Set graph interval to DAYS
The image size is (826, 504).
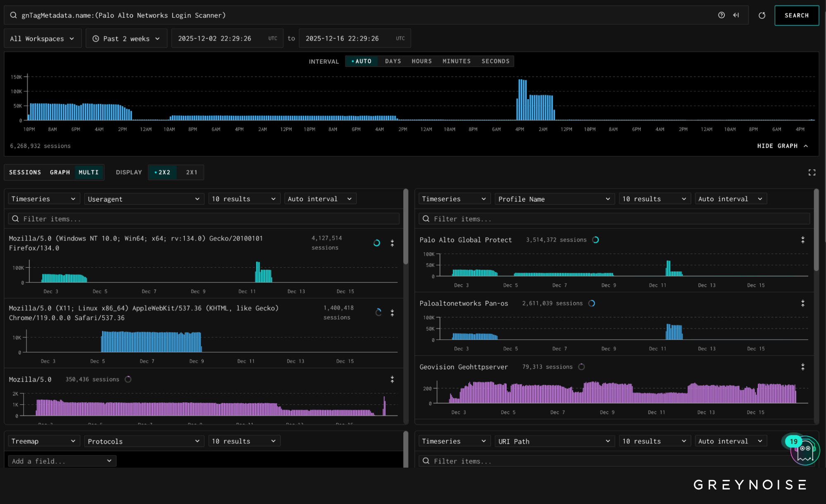coord(393,61)
